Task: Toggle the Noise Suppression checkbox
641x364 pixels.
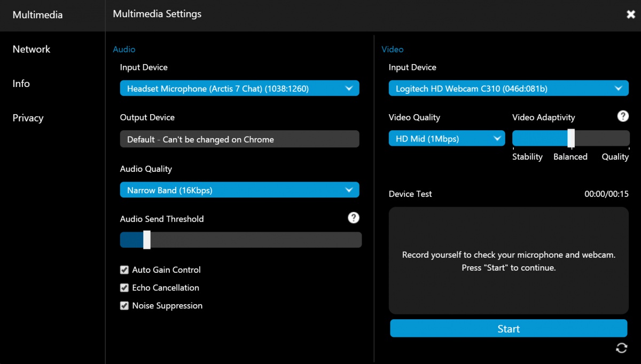Action: pos(124,306)
